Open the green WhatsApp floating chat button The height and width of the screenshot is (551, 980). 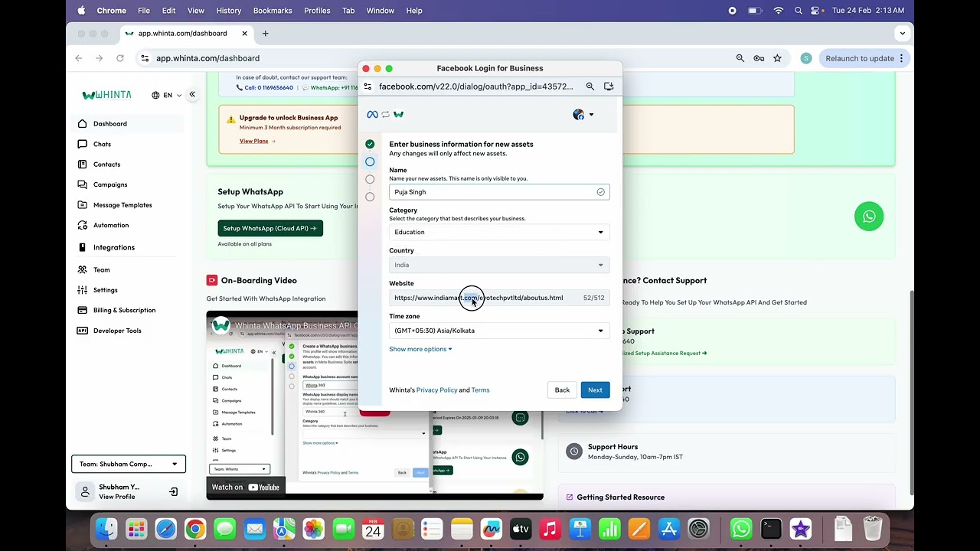coord(869,217)
